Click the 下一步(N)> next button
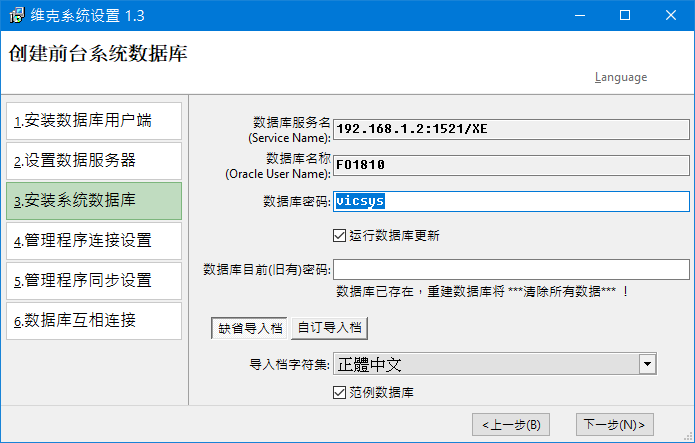The image size is (695, 443). (x=614, y=425)
